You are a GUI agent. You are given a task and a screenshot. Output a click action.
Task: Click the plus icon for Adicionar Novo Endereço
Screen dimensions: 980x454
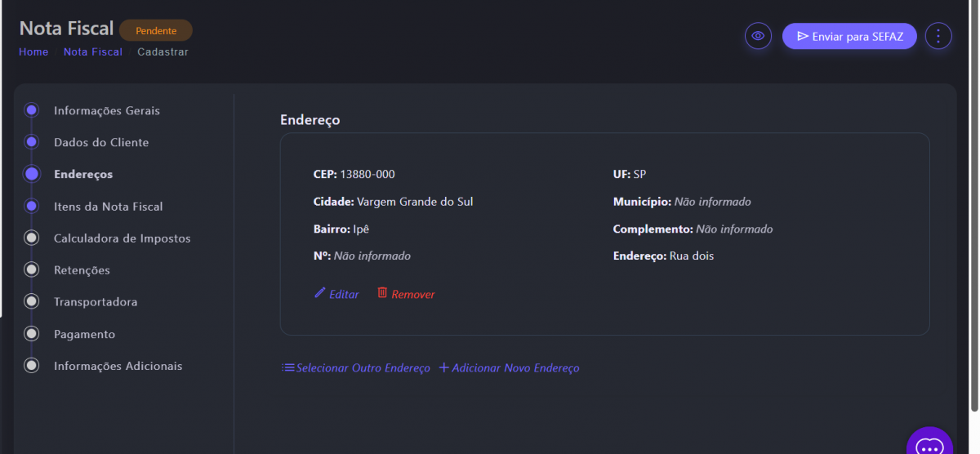[444, 367]
